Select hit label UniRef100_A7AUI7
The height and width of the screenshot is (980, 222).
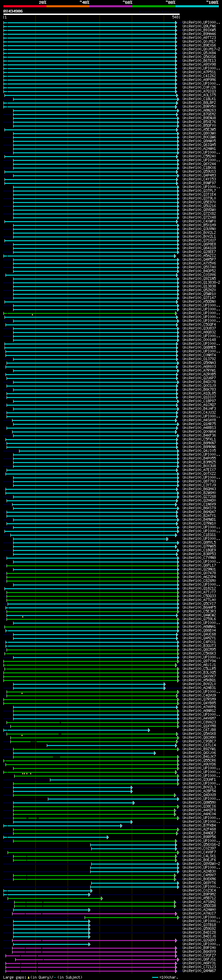[199, 913]
